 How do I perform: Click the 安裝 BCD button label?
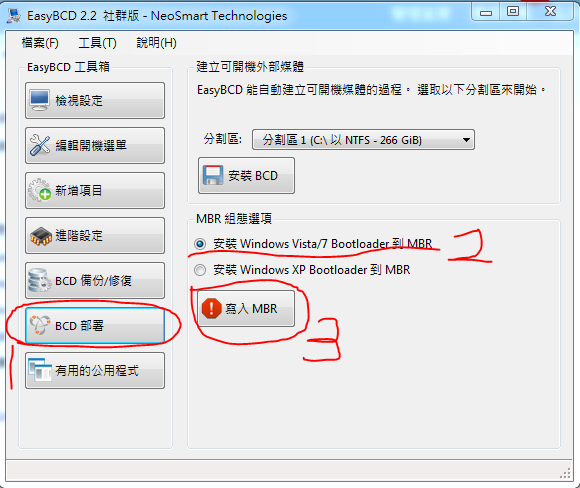pos(253,175)
